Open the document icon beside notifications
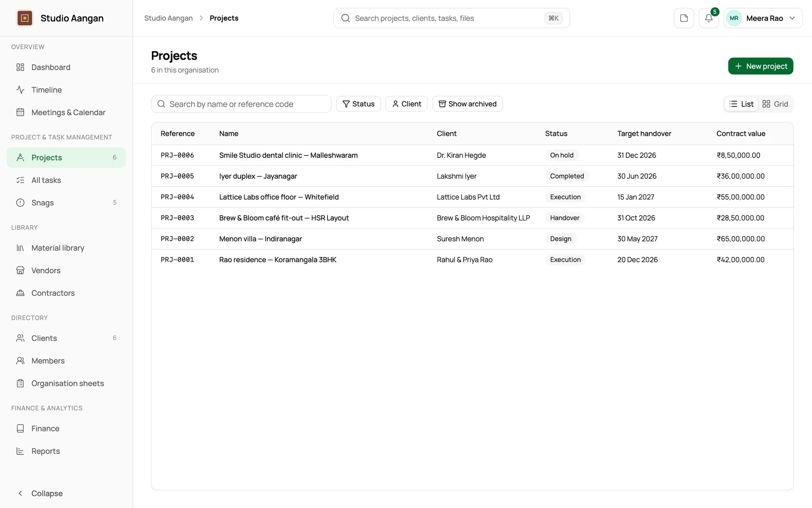812x508 pixels. pyautogui.click(x=684, y=18)
